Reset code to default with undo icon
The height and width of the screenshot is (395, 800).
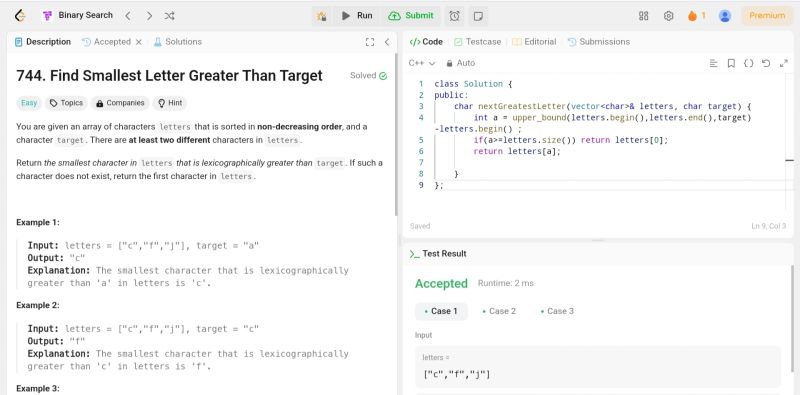(x=766, y=63)
